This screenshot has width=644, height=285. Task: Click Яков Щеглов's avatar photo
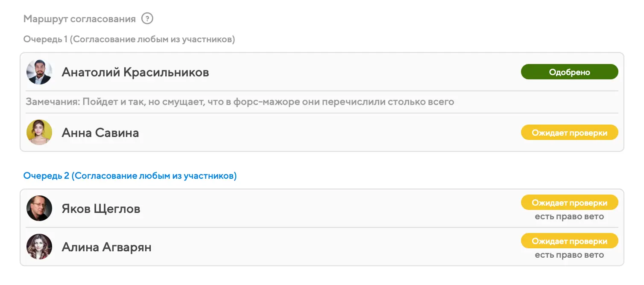click(39, 208)
